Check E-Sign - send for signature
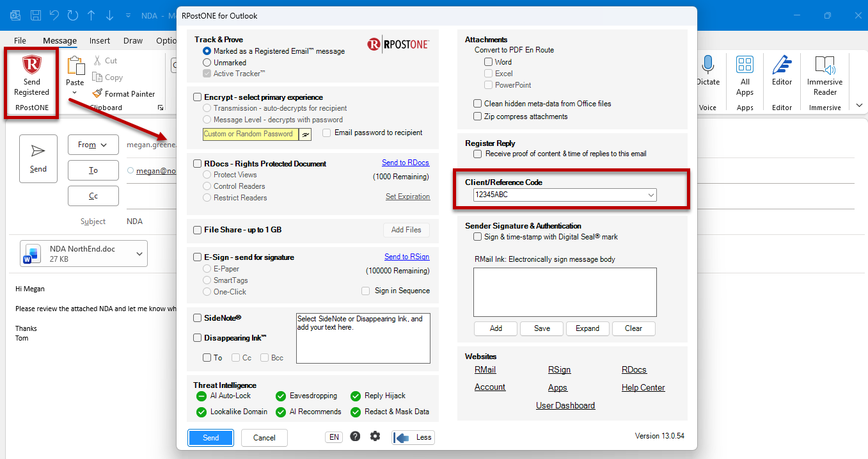The width and height of the screenshot is (868, 459). click(198, 257)
